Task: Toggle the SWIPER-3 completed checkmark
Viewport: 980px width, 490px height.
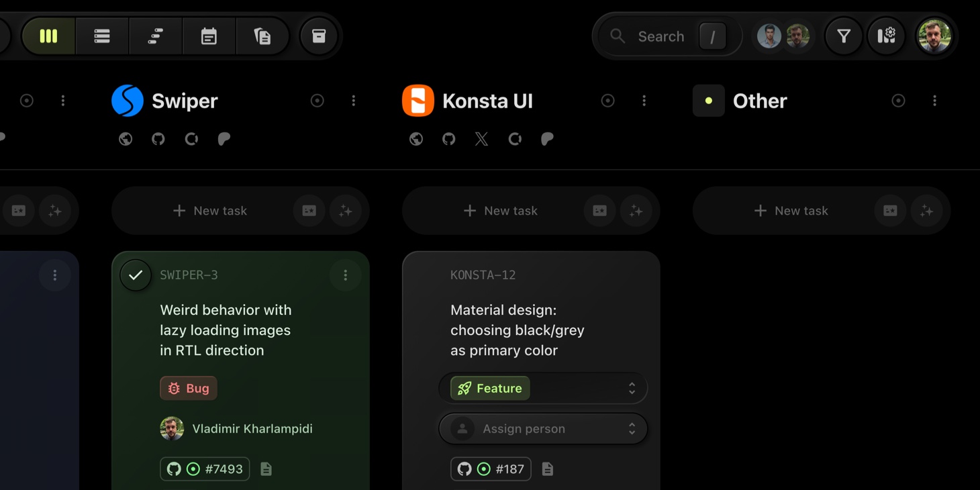Action: pyautogui.click(x=136, y=275)
